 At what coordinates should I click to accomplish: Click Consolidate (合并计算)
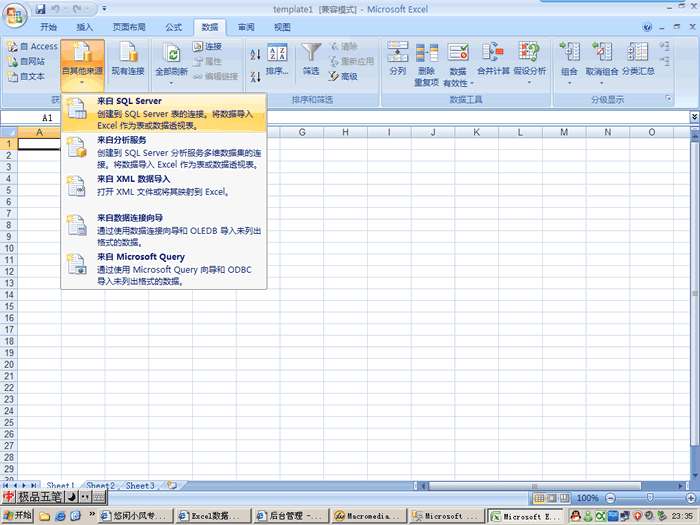pyautogui.click(x=493, y=59)
